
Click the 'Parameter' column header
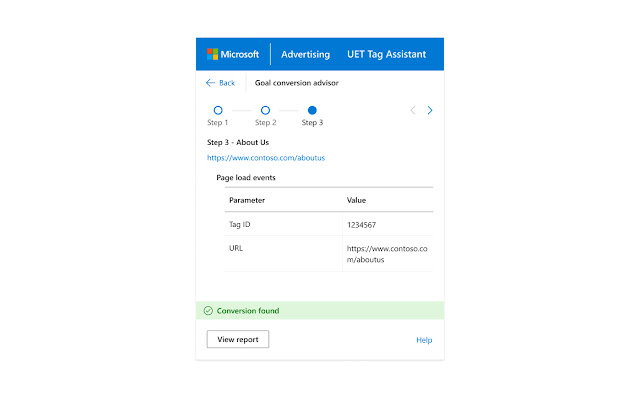247,200
